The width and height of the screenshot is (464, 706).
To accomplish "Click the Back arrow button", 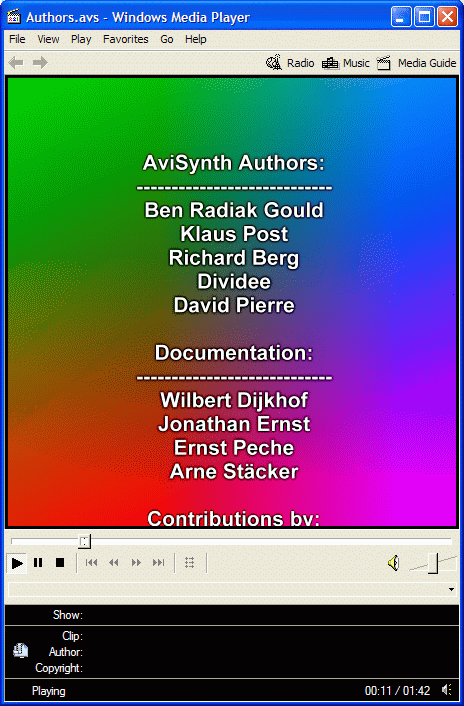I will (x=16, y=63).
